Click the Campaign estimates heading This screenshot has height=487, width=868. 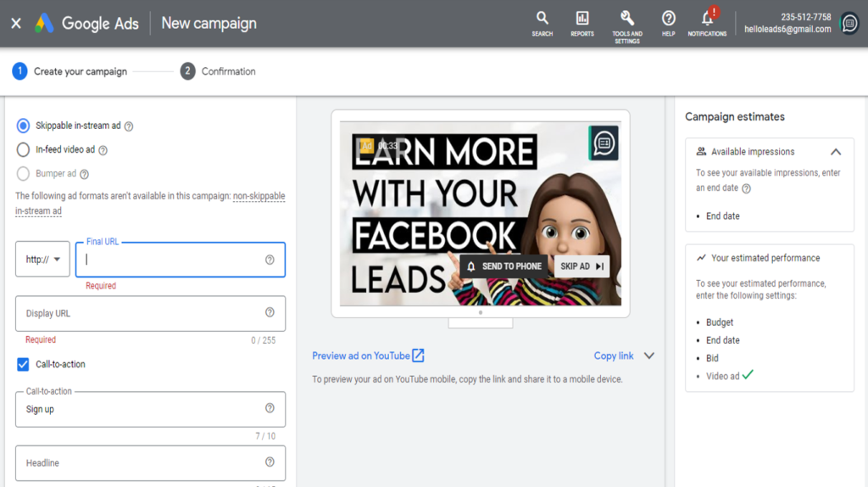pos(735,117)
